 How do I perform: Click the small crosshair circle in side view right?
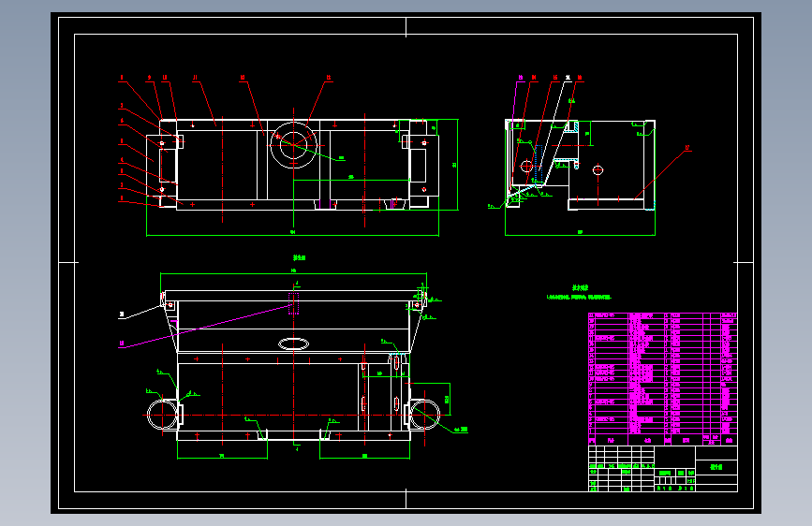598,169
